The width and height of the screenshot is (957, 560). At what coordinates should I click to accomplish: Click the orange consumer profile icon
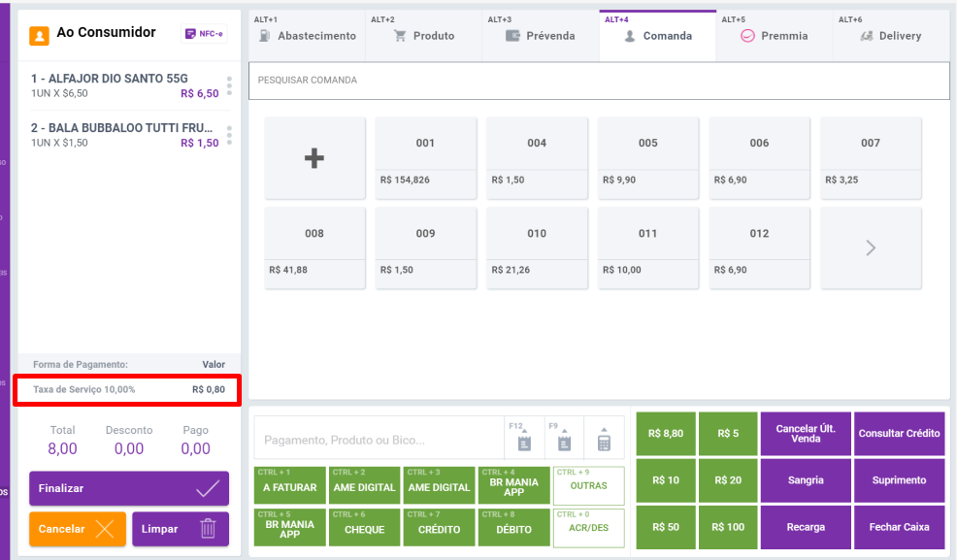(39, 36)
